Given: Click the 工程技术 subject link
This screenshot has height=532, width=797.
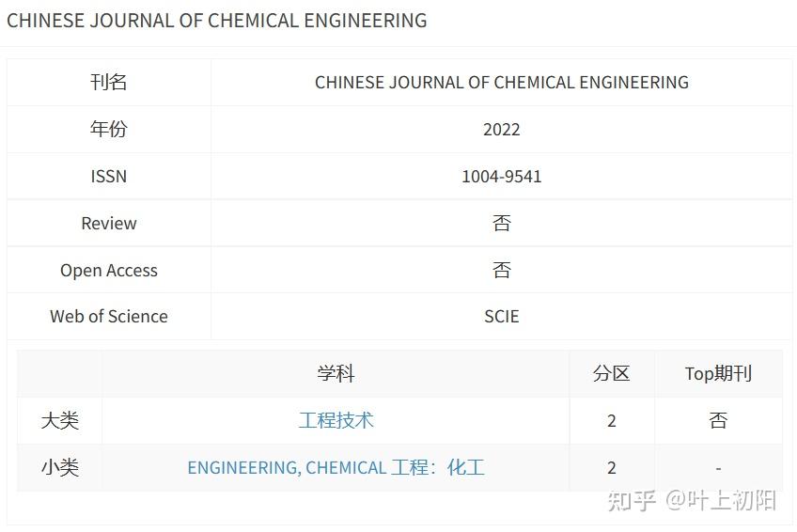Looking at the screenshot, I should click(336, 420).
